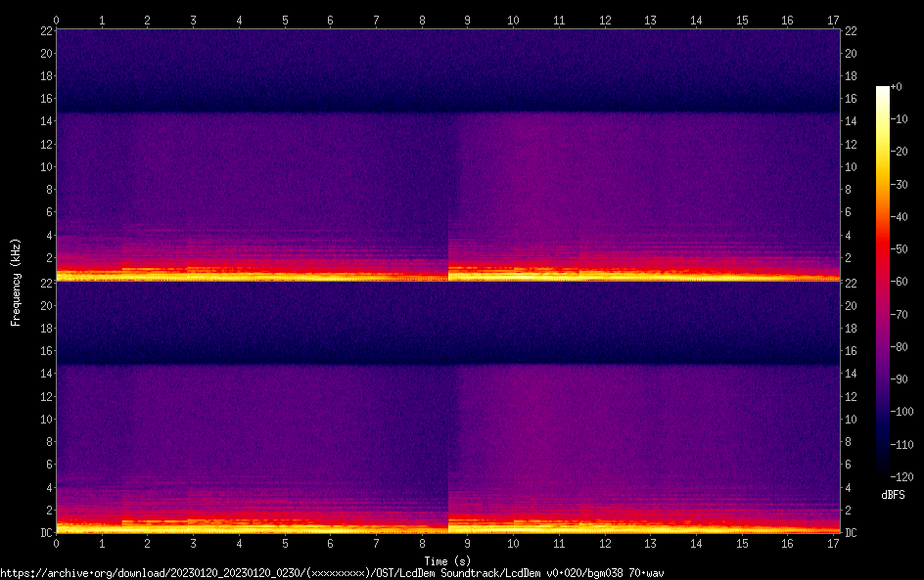Click the 8 second mark on the top time axis
Image resolution: width=924 pixels, height=580 pixels.
click(x=422, y=20)
